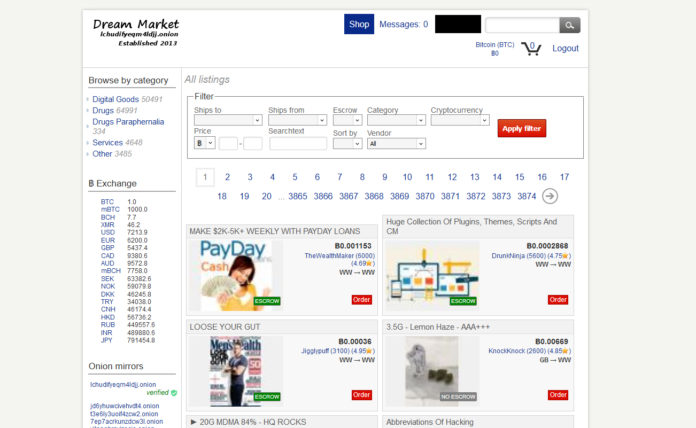Click the Searchtext input field

pyautogui.click(x=298, y=143)
